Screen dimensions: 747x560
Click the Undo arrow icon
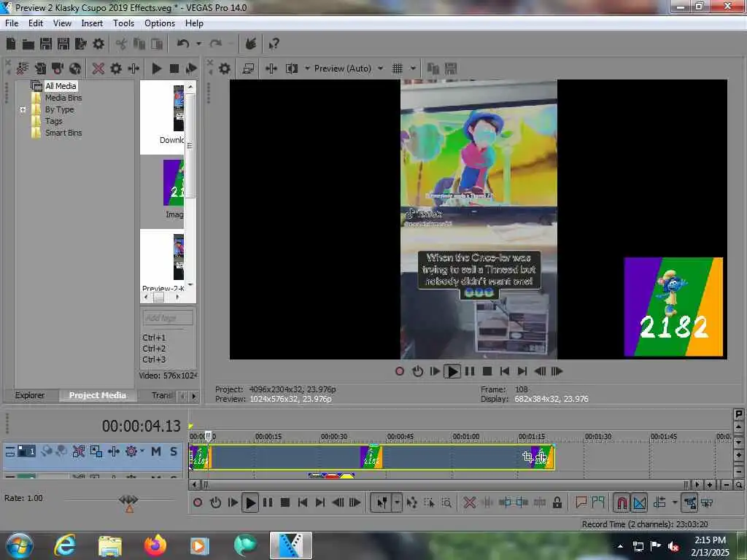click(183, 44)
